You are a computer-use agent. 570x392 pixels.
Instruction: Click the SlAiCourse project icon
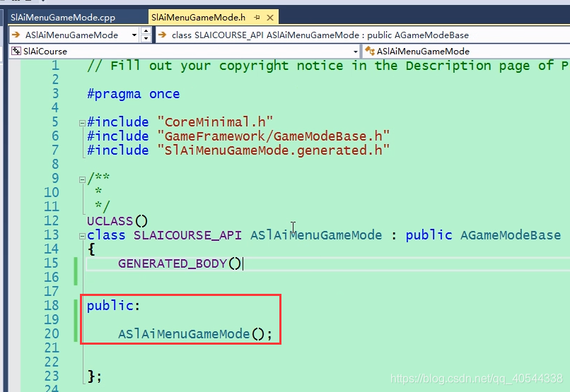point(16,51)
